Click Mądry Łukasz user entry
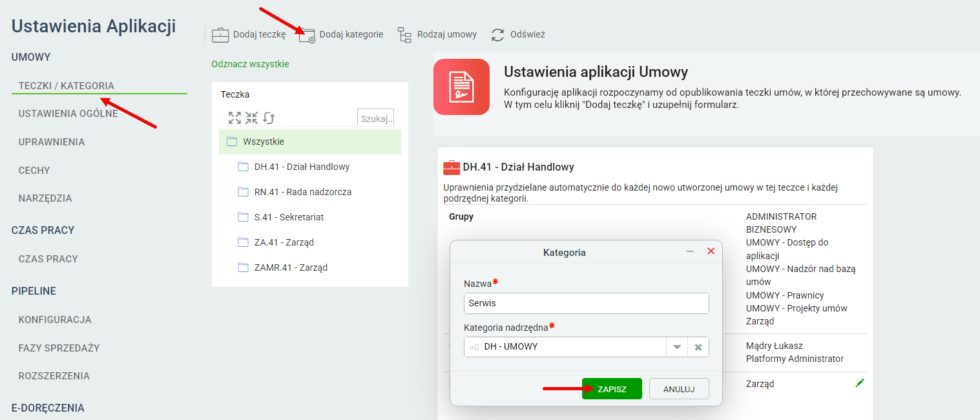This screenshot has height=420, width=980. (775, 346)
